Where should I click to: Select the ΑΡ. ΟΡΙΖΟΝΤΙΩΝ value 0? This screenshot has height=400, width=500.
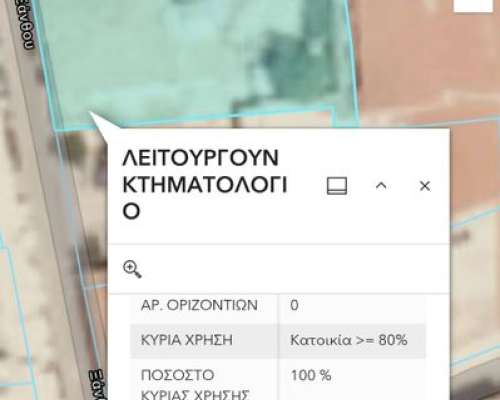pos(294,305)
